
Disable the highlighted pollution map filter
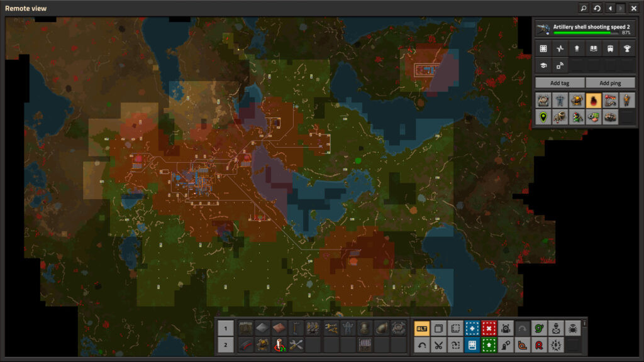pos(594,100)
